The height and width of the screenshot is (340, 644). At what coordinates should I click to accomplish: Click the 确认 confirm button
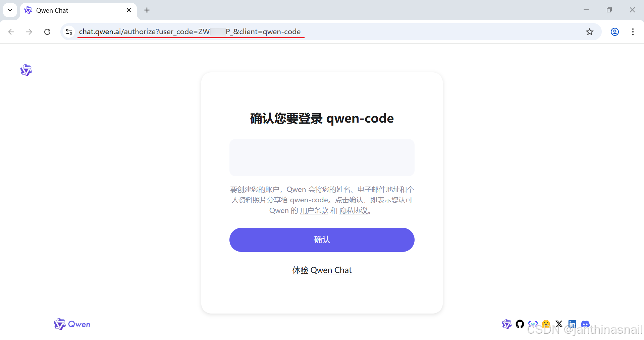click(322, 240)
